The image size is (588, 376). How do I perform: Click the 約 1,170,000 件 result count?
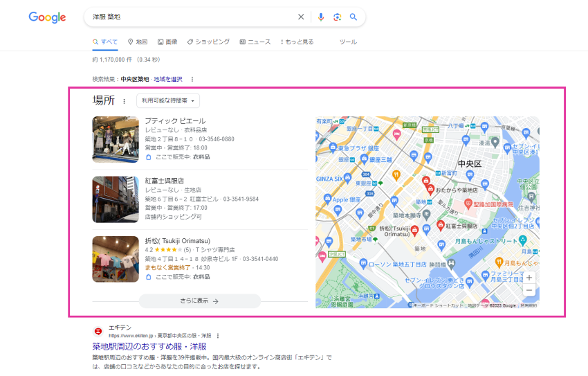pyautogui.click(x=112, y=60)
